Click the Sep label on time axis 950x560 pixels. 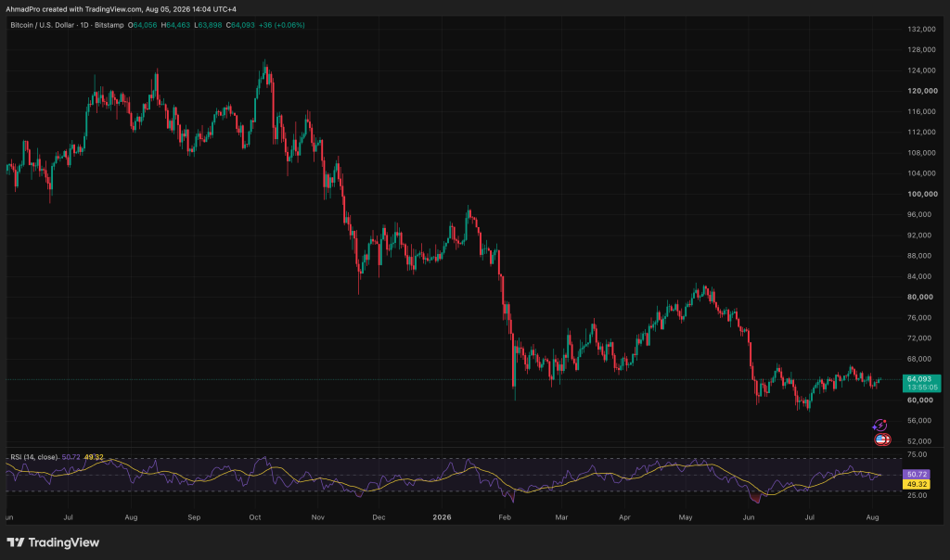tap(194, 517)
